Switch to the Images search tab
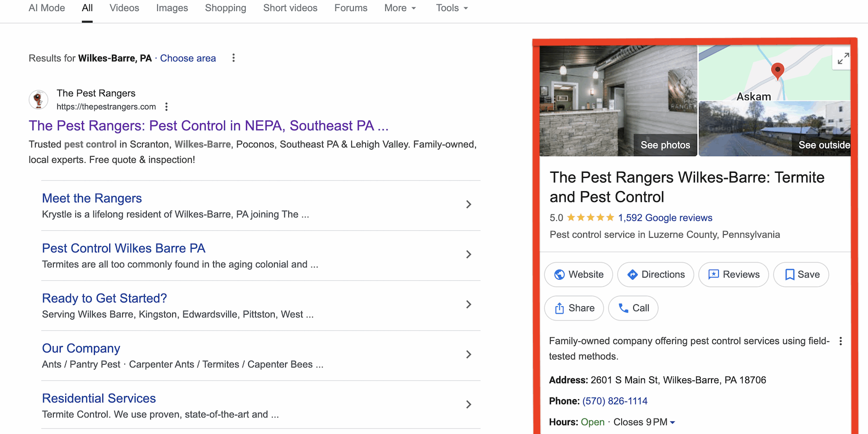This screenshot has height=434, width=868. click(172, 8)
